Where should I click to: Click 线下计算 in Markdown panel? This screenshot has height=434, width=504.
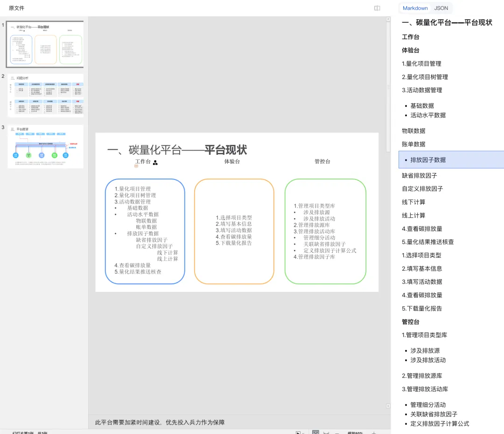point(413,202)
